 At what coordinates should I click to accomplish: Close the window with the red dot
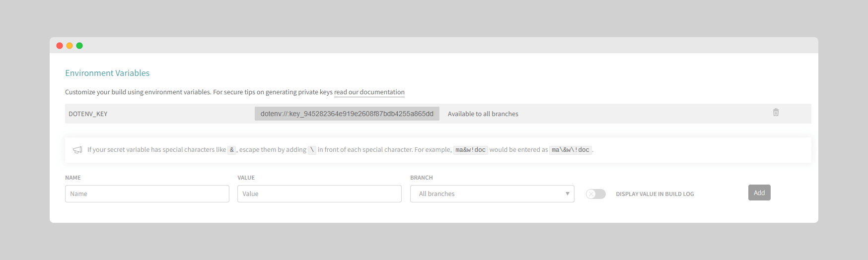(60, 46)
